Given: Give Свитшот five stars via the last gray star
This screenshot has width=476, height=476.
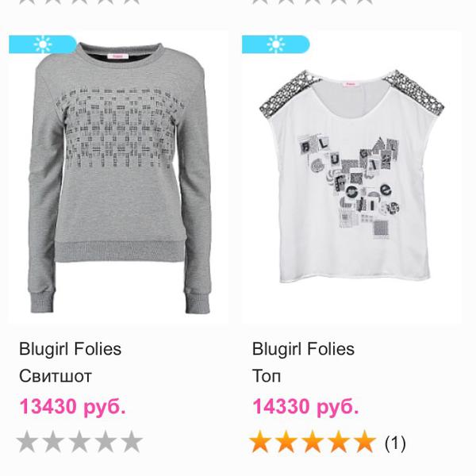Looking at the screenshot, I should tap(130, 441).
